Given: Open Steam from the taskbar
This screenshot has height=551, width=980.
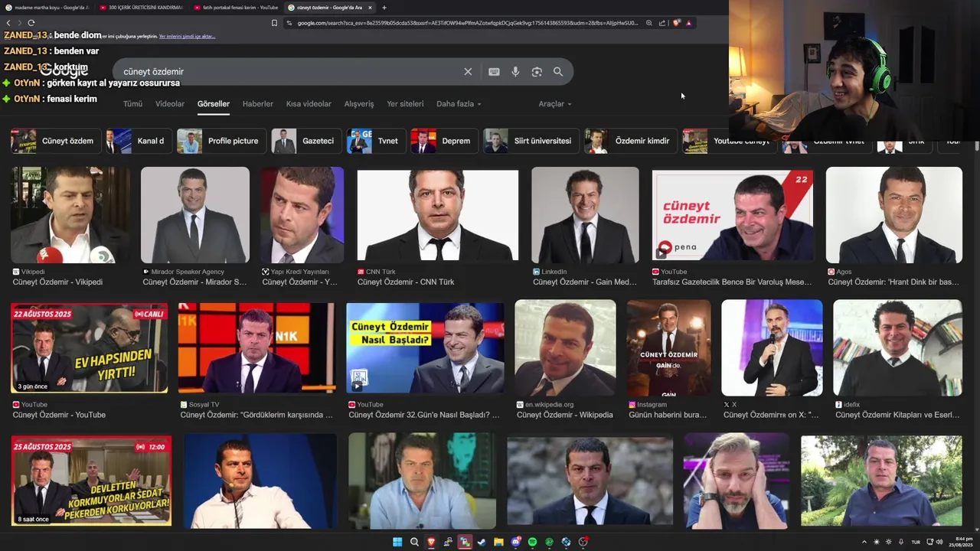Looking at the screenshot, I should coord(482,542).
